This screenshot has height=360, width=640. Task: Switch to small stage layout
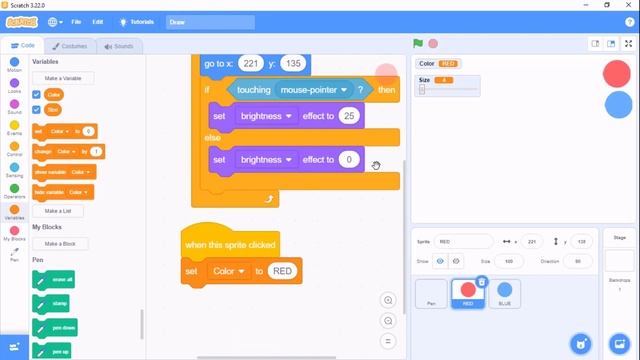point(596,44)
